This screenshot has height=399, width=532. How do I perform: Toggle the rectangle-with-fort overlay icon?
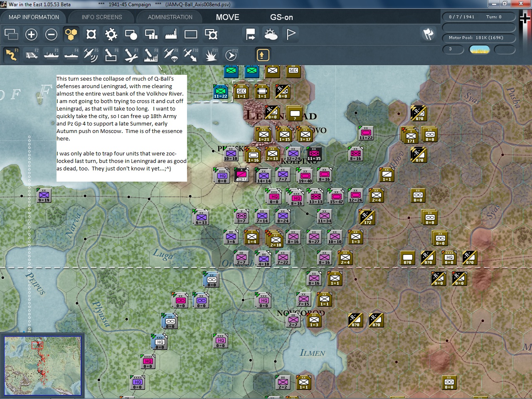point(211,34)
